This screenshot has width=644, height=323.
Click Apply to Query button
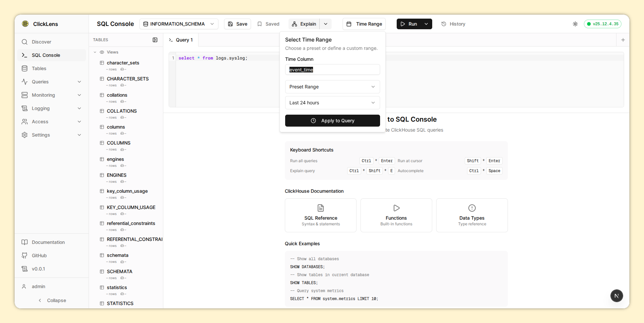332,121
